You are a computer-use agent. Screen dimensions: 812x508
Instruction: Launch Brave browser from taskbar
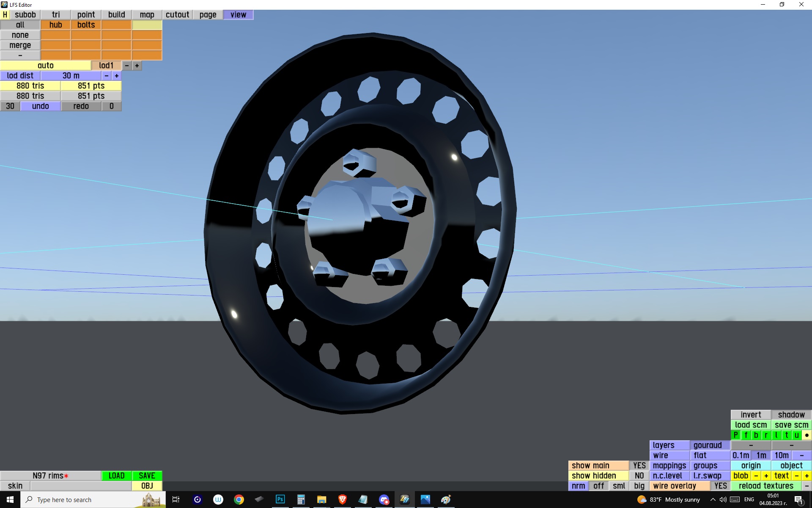342,500
